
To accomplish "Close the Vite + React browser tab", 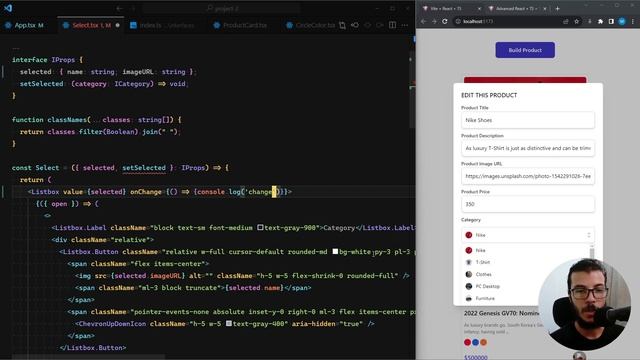I will pos(479,9).
